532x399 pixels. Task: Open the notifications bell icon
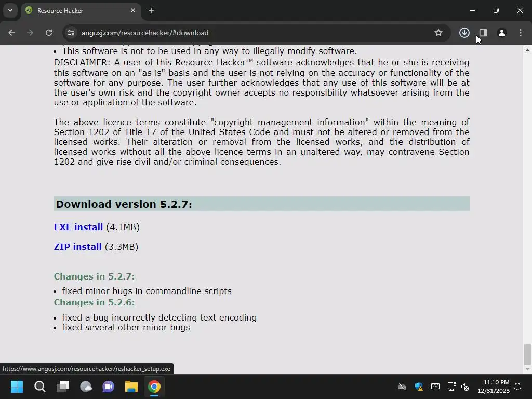[x=518, y=387]
